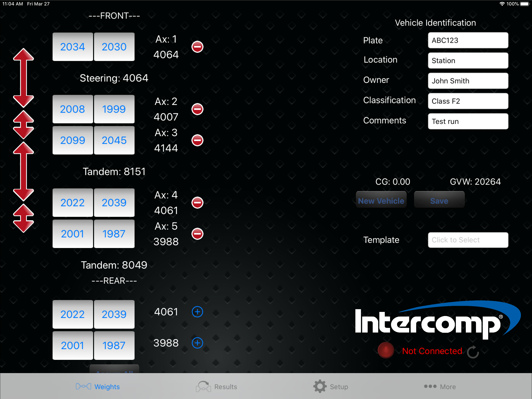Open the Classification field showing Class F2
This screenshot has width=532, height=399.
(468, 101)
